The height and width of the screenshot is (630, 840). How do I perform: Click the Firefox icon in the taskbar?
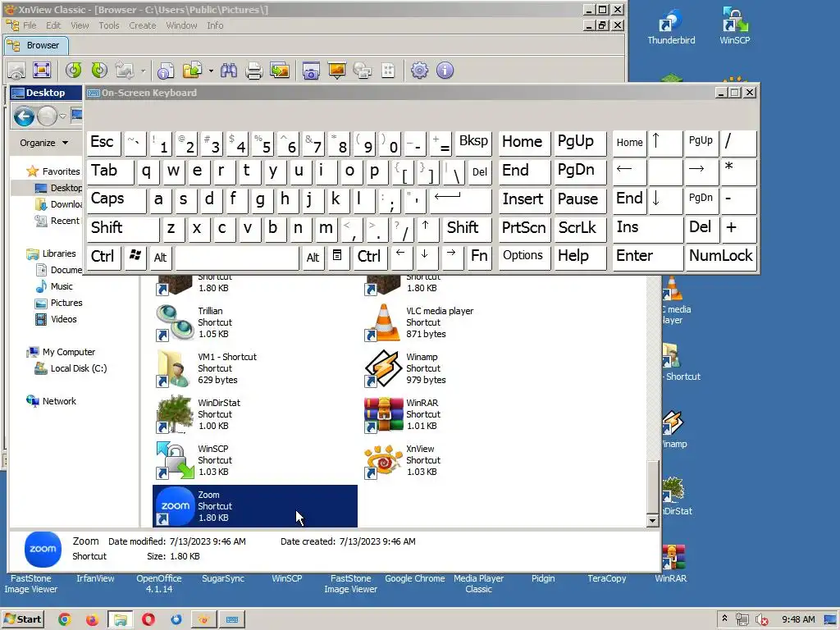point(92,619)
